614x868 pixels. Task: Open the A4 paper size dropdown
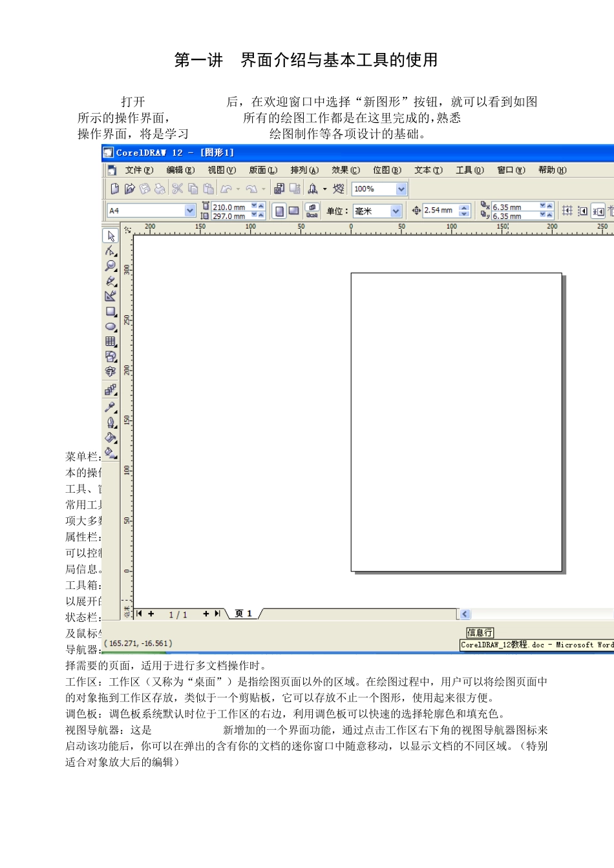coord(190,211)
